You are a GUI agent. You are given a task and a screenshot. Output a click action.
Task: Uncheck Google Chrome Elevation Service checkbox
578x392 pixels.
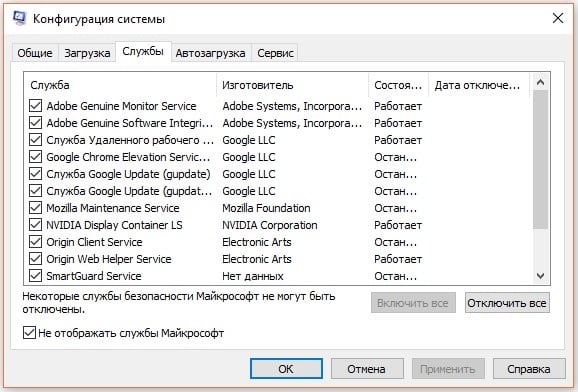tap(35, 157)
